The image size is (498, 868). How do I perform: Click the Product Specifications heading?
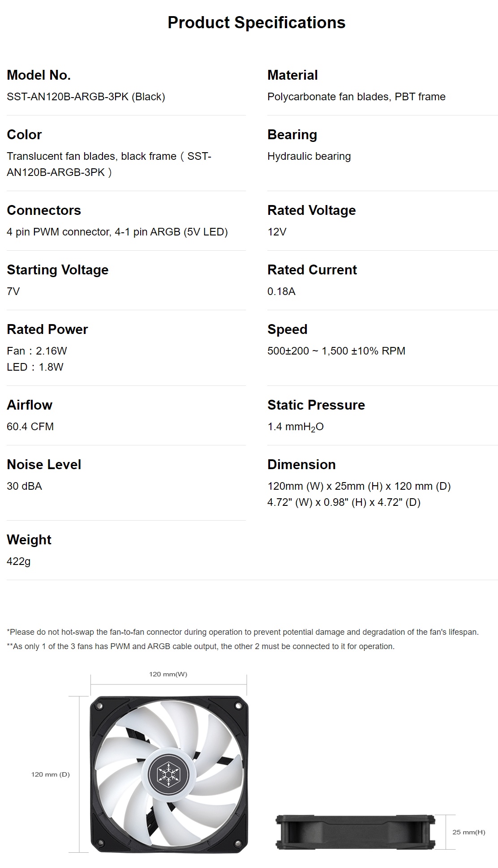tap(256, 23)
